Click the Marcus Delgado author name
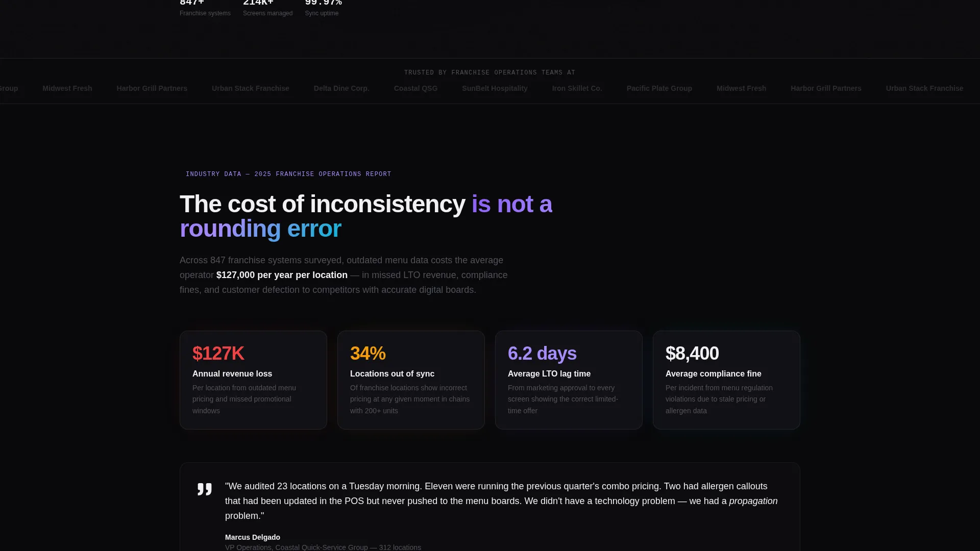The width and height of the screenshot is (980, 551). click(x=253, y=537)
